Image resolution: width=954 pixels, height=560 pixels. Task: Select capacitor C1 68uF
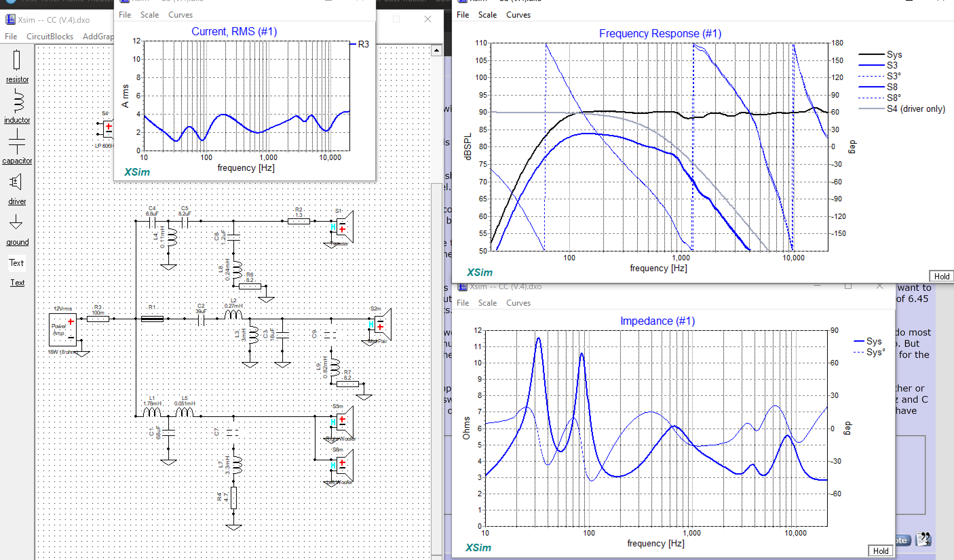(169, 433)
